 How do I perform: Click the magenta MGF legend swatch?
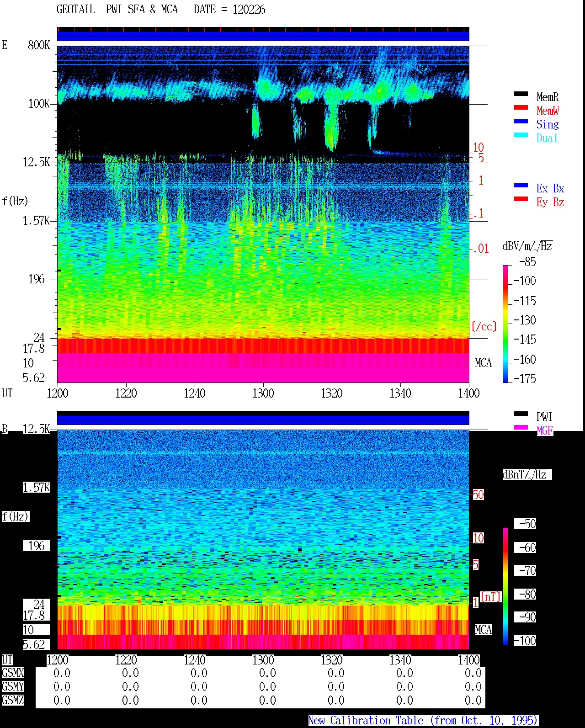521,427
